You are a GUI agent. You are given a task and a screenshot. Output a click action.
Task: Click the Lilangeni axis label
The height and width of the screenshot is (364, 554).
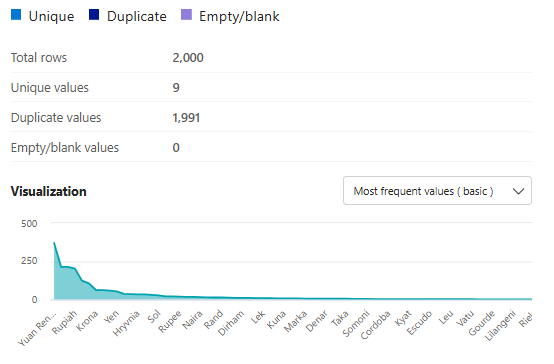[x=500, y=325]
